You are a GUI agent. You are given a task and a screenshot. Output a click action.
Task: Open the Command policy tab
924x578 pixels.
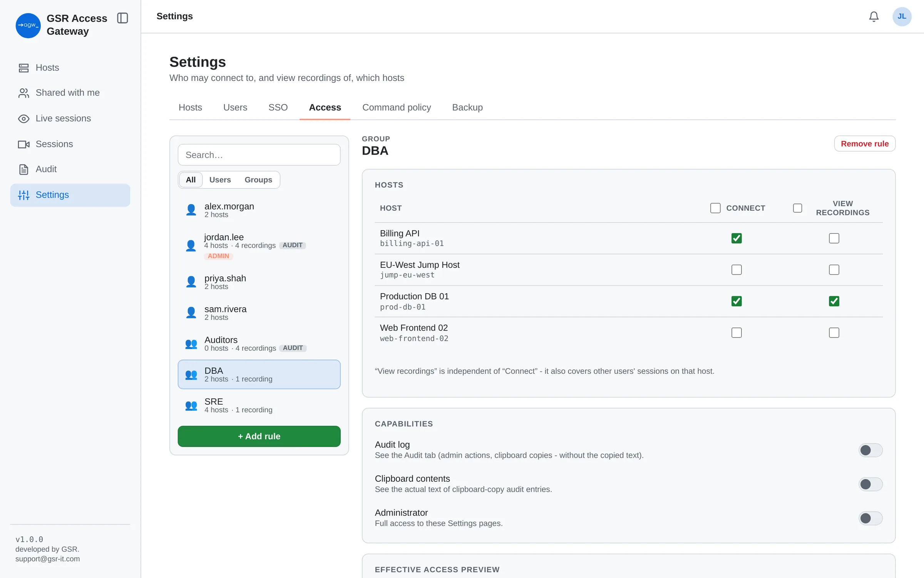pyautogui.click(x=397, y=108)
